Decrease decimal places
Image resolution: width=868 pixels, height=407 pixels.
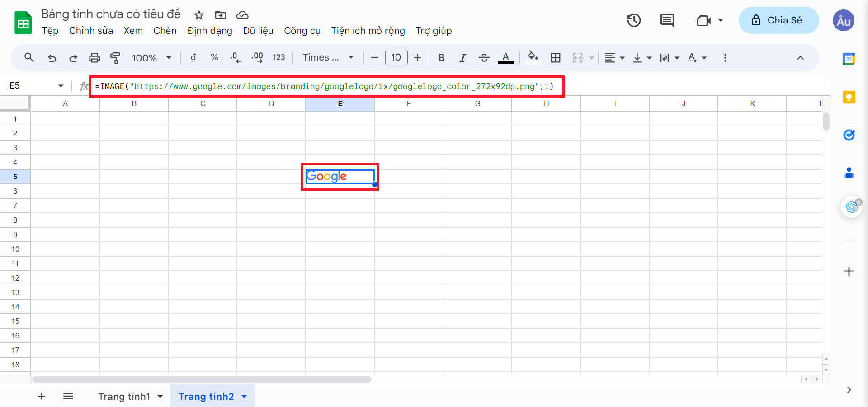click(x=236, y=57)
